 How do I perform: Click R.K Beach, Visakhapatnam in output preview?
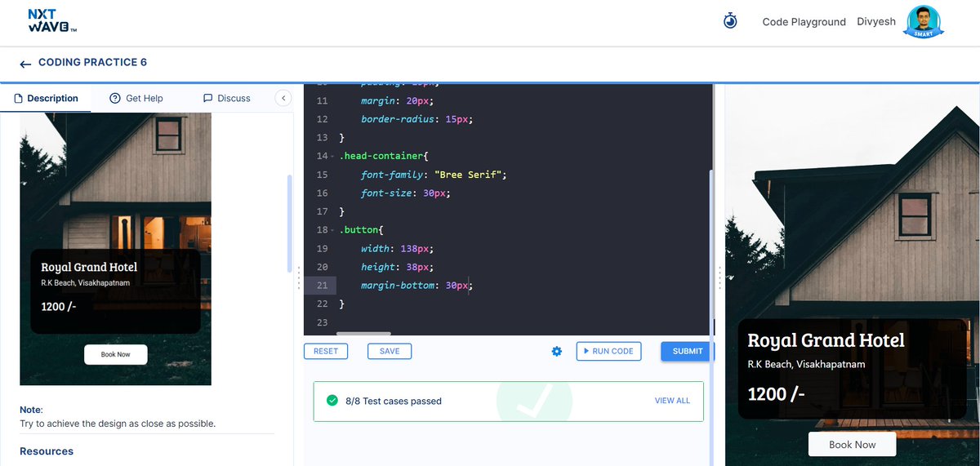pyautogui.click(x=806, y=364)
